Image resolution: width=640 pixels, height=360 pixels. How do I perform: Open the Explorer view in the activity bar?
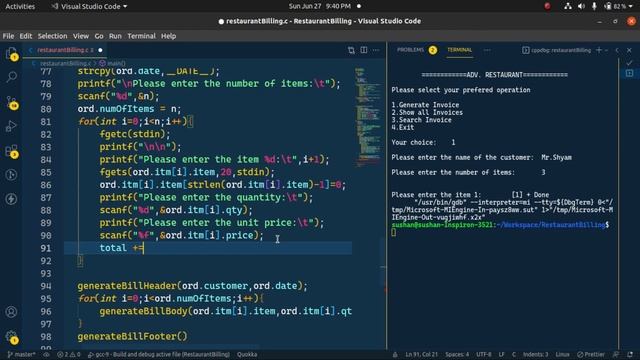(11, 53)
